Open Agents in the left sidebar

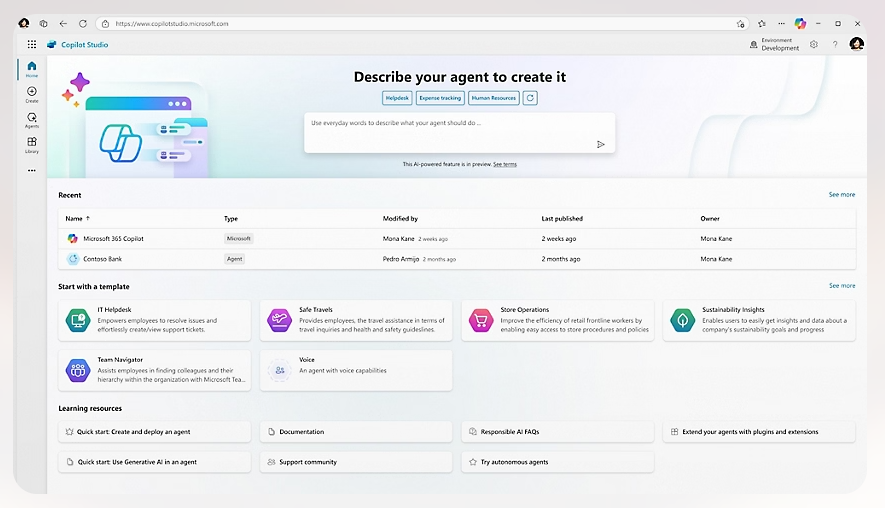(32, 120)
